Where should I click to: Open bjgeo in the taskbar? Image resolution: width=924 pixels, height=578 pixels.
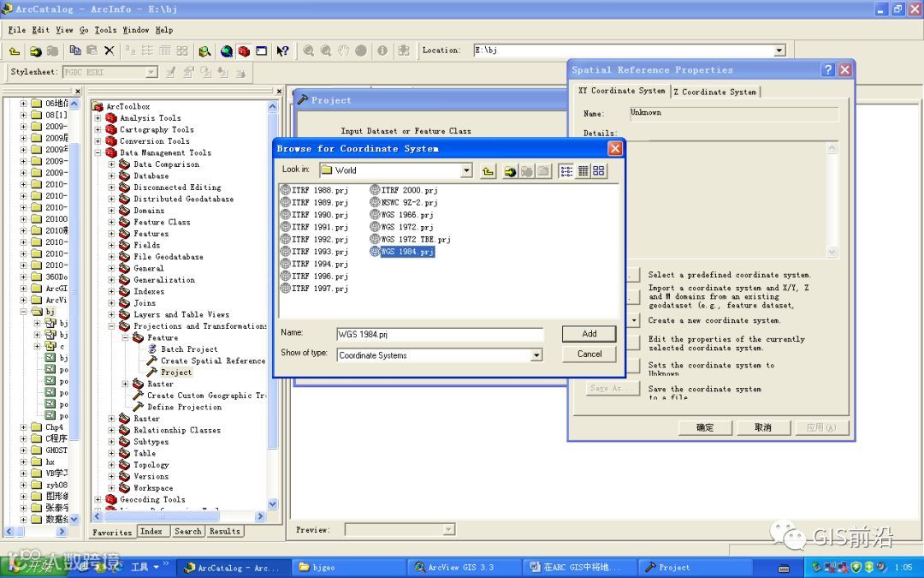click(347, 568)
